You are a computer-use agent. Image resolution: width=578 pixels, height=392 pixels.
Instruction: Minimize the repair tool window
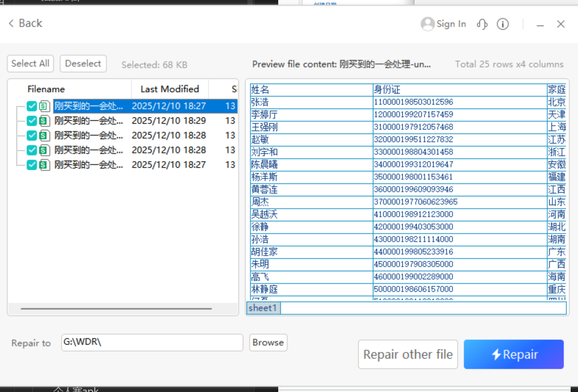[540, 24]
